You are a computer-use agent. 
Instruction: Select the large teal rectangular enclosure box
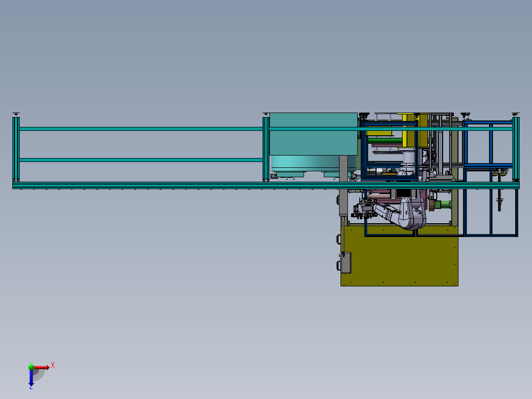point(313,134)
